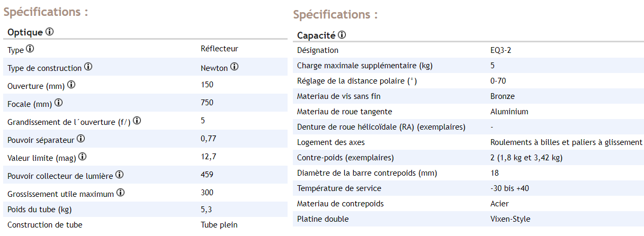Screen dimensions: 644x236
Task: Click info icon for Grandissement de l'ouverture
Action: [137, 121]
